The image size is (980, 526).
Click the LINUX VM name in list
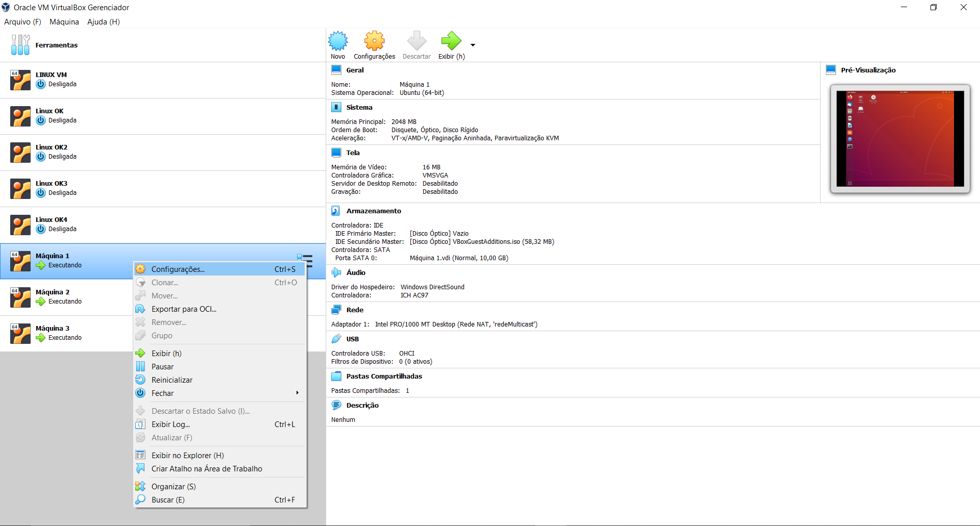[x=51, y=75]
